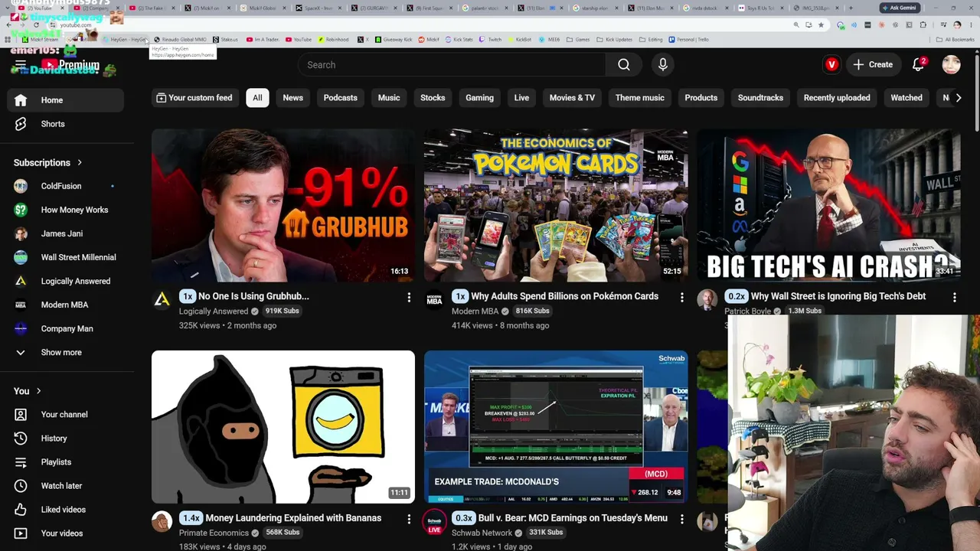980x551 pixels.
Task: Bookmark this page with the star icon
Action: tap(821, 25)
